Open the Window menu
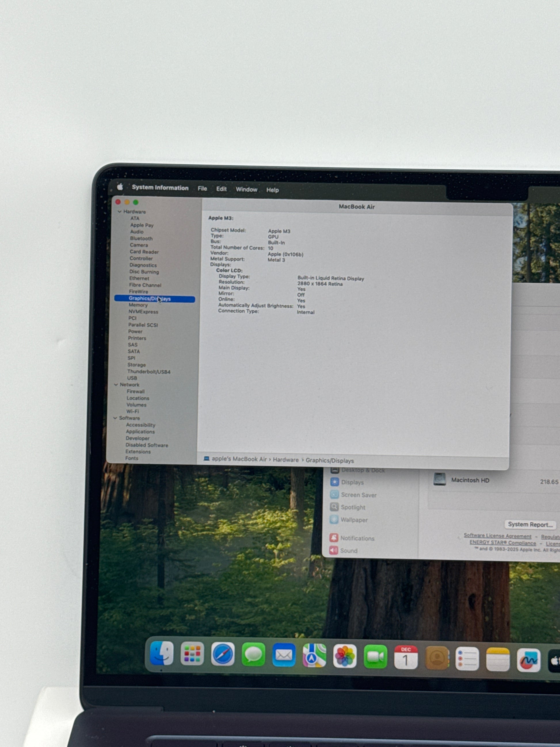Screen dimensions: 560x747 click(x=246, y=189)
